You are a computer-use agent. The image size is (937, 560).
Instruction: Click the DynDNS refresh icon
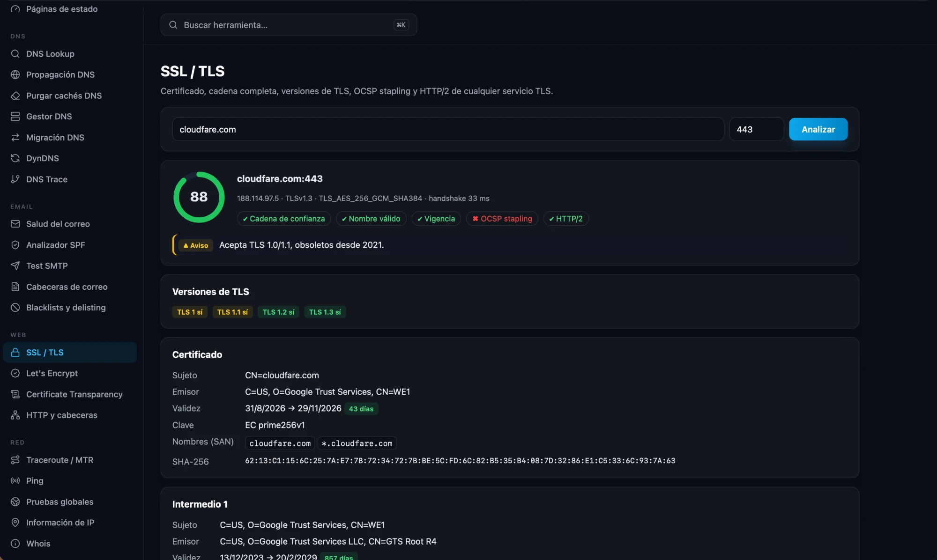(x=15, y=158)
